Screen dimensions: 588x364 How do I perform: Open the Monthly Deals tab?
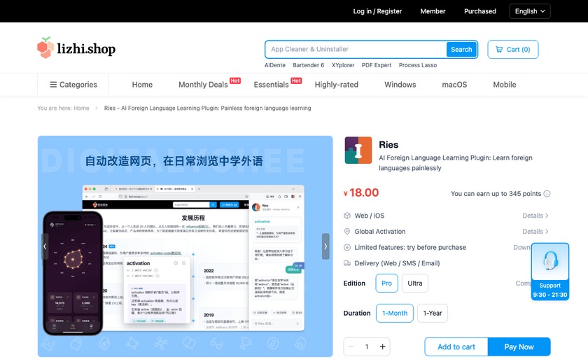203,85
